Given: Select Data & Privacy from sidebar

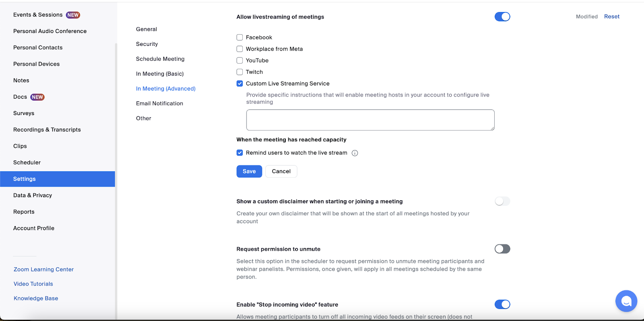Looking at the screenshot, I should click(x=33, y=195).
